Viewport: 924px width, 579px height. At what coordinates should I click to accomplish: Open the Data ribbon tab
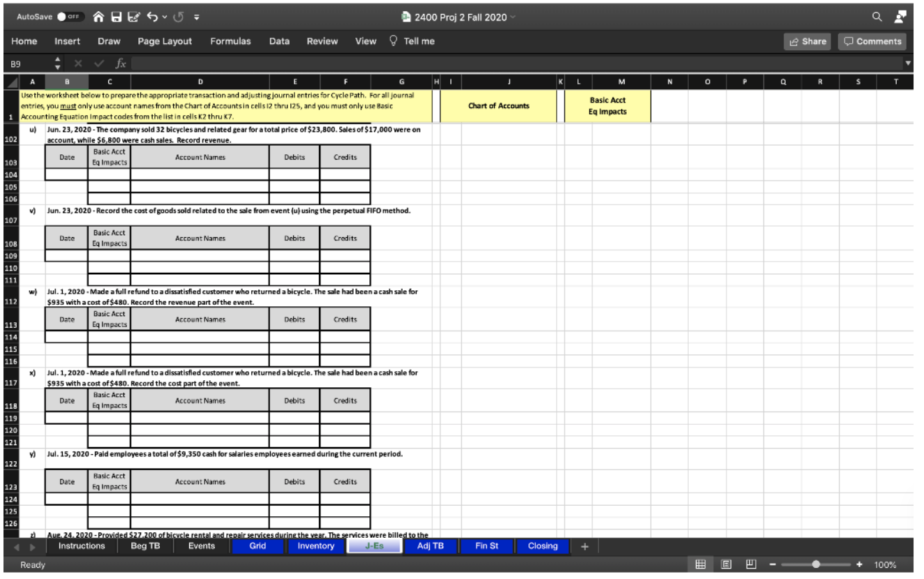coord(280,41)
